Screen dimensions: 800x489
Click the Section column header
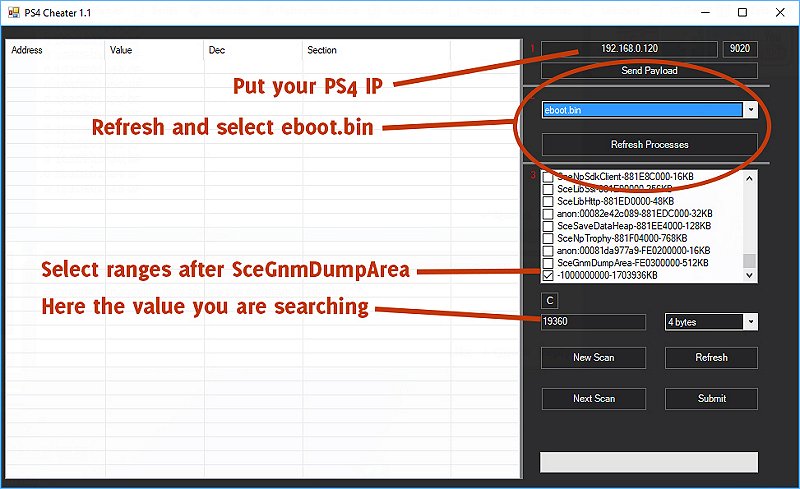[376, 50]
